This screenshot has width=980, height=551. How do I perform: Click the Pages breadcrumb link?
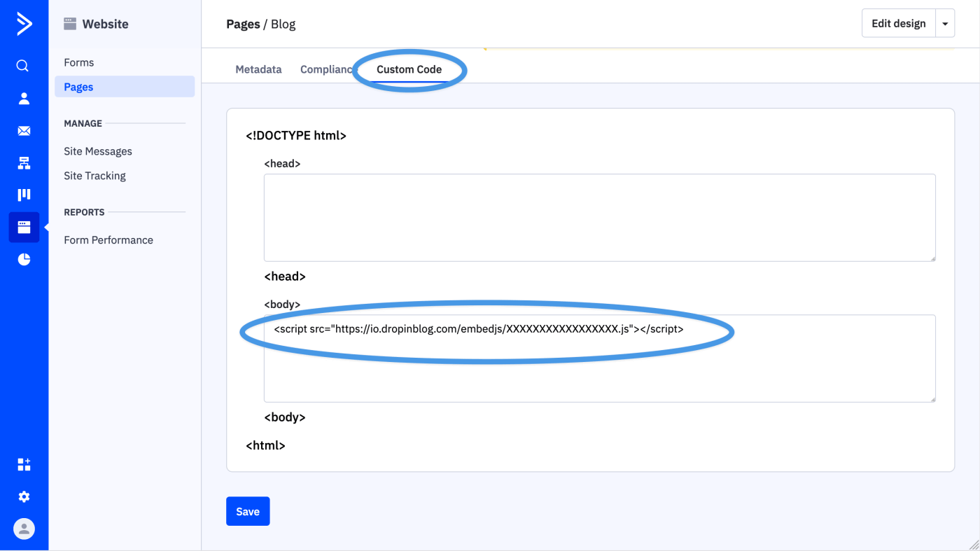pos(243,24)
